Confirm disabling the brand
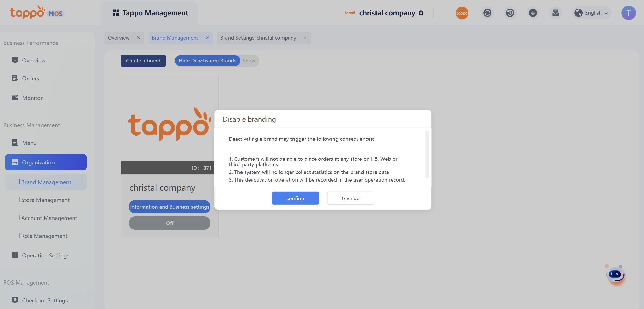Screen dimensions: 644x309 click(295, 198)
